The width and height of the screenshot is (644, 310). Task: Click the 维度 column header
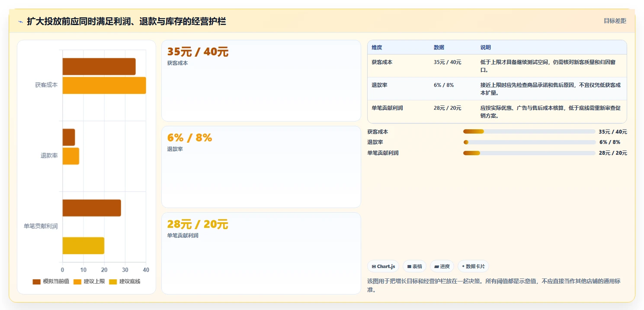tap(377, 48)
